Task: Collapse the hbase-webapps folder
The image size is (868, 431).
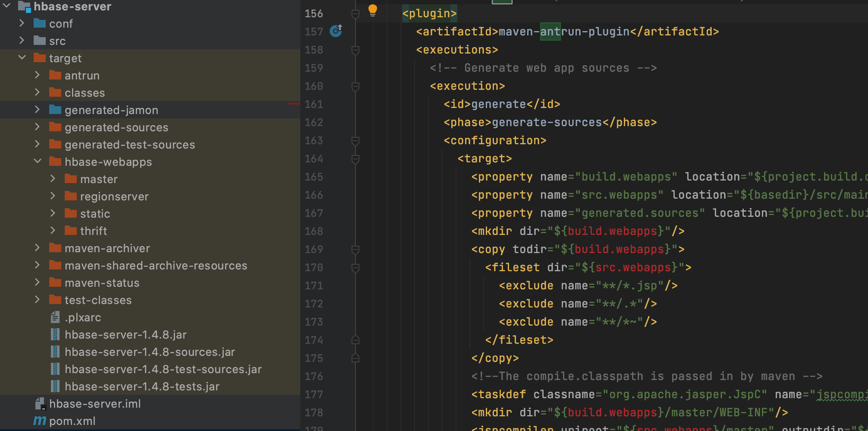Action: (x=38, y=162)
